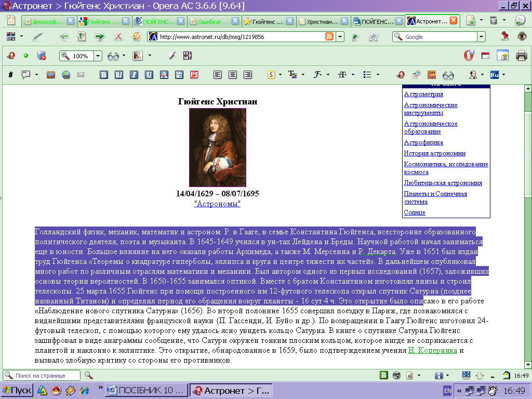This screenshot has height=399, width=532.
Task: Click the Bold B formatting icon
Action: click(104, 75)
